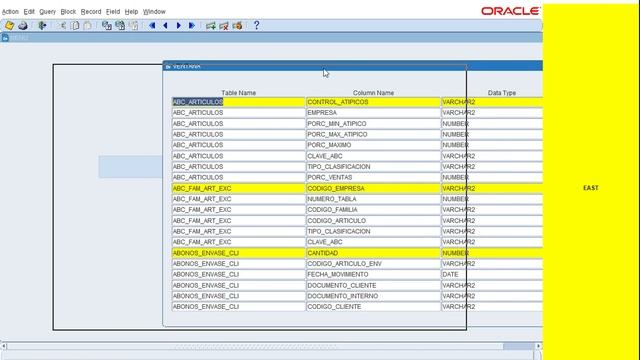Click the CANTIDAD cell
Viewport: 640px width, 360px height.
click(373, 253)
